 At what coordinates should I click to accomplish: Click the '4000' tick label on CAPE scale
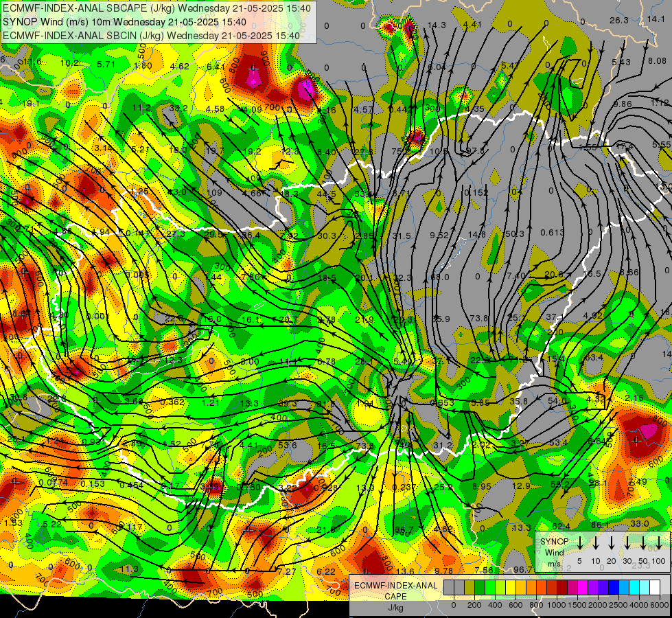[638, 605]
